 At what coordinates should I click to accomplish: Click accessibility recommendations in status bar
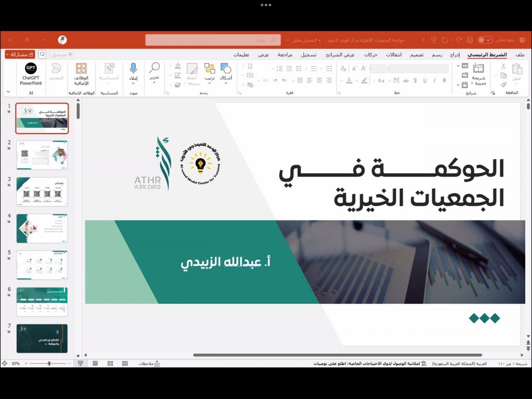pos(370,363)
